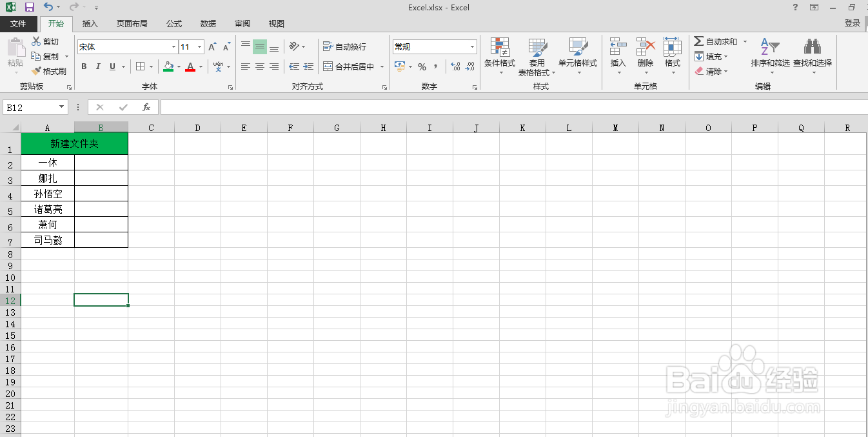Open the font size dropdown showing 11
Screen dimensions: 868x437
[x=200, y=47]
